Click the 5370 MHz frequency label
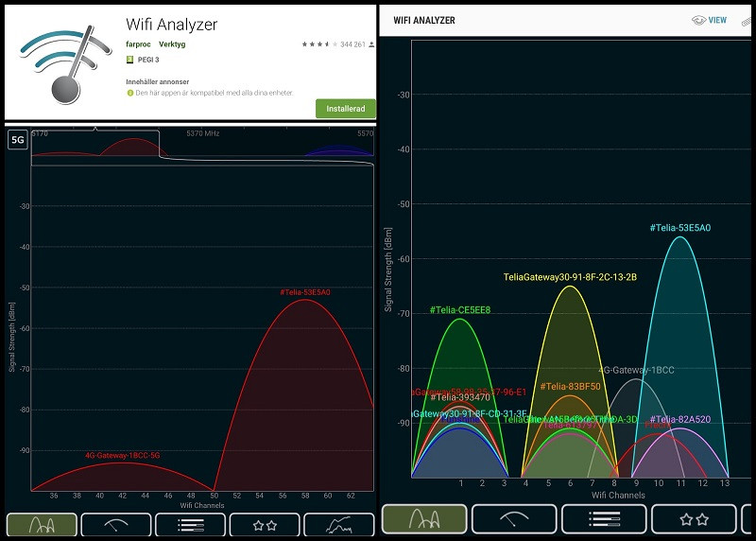Viewport: 756px width, 541px height. 203,133
